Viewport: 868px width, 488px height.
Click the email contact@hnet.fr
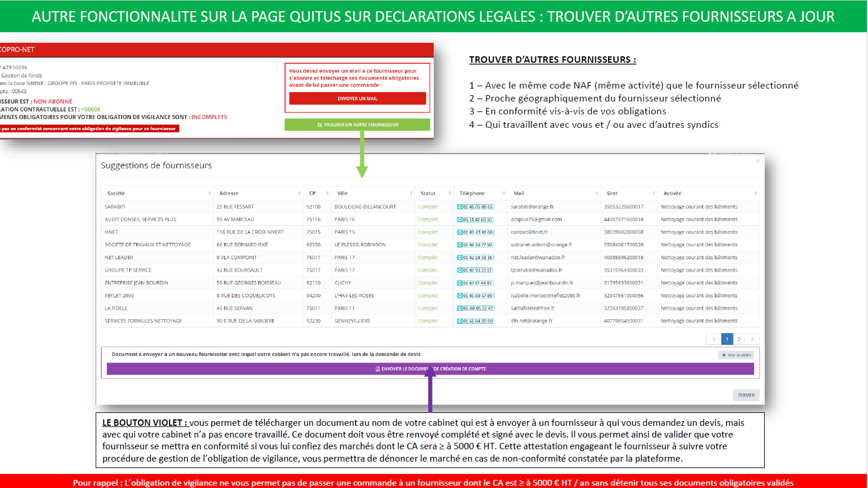point(529,232)
